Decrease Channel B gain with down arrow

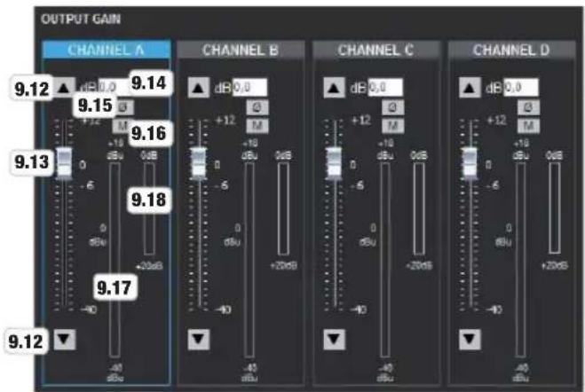(198, 340)
